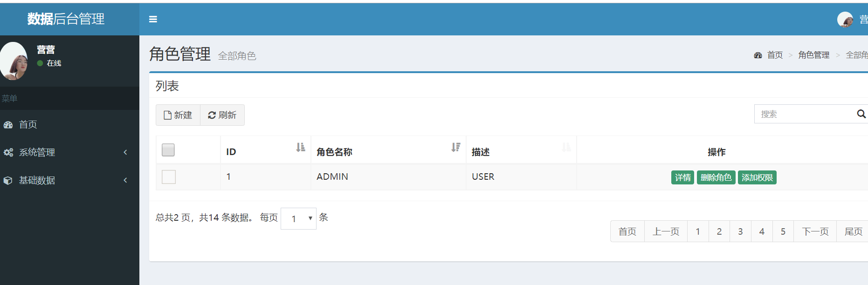Click 添加权限 for ADMIN role
Viewport: 868px width, 285px height.
click(x=757, y=177)
